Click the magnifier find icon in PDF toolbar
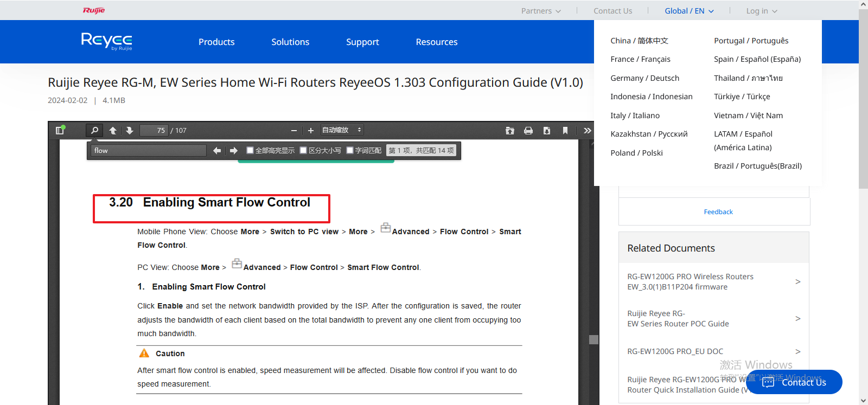The height and width of the screenshot is (405, 868). 94,130
